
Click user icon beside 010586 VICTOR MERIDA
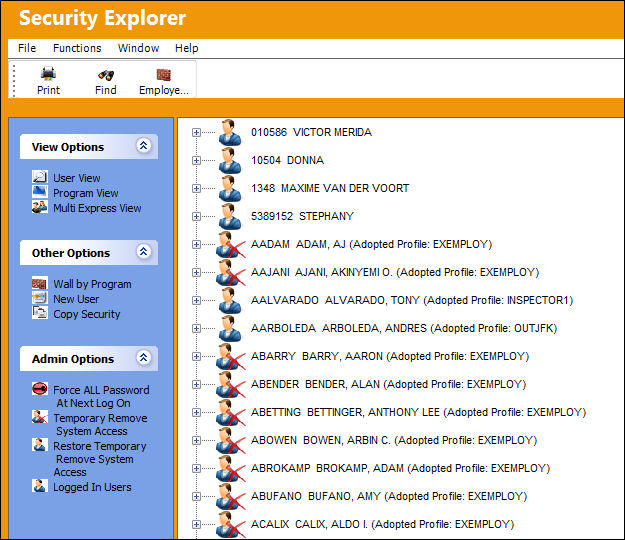click(230, 132)
